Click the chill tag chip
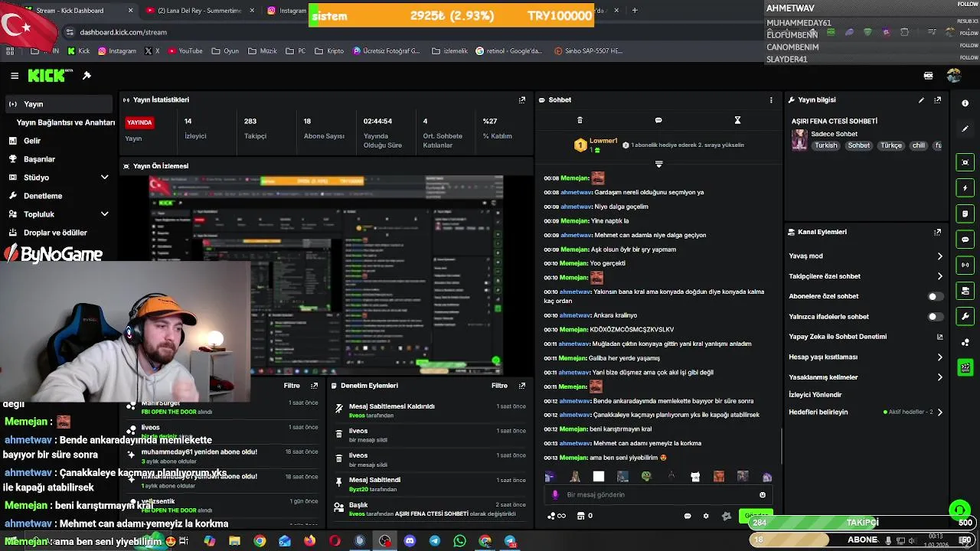The height and width of the screenshot is (551, 980). click(x=918, y=145)
